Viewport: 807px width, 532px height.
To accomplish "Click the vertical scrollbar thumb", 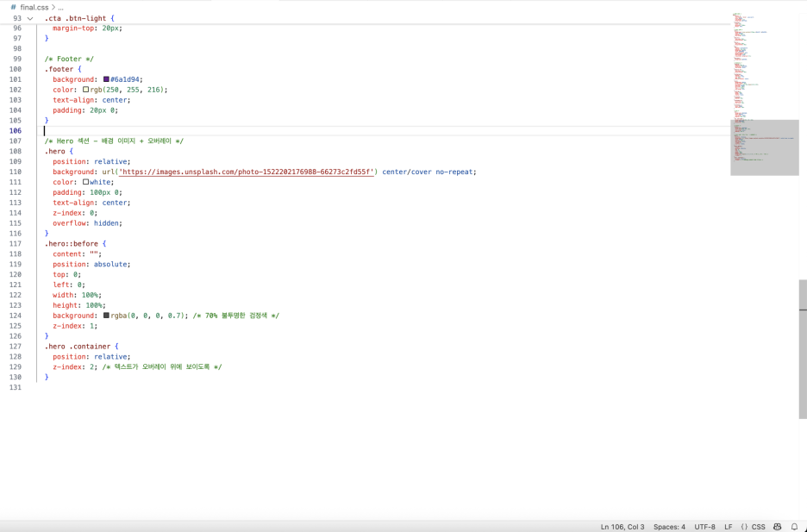I will [803, 349].
